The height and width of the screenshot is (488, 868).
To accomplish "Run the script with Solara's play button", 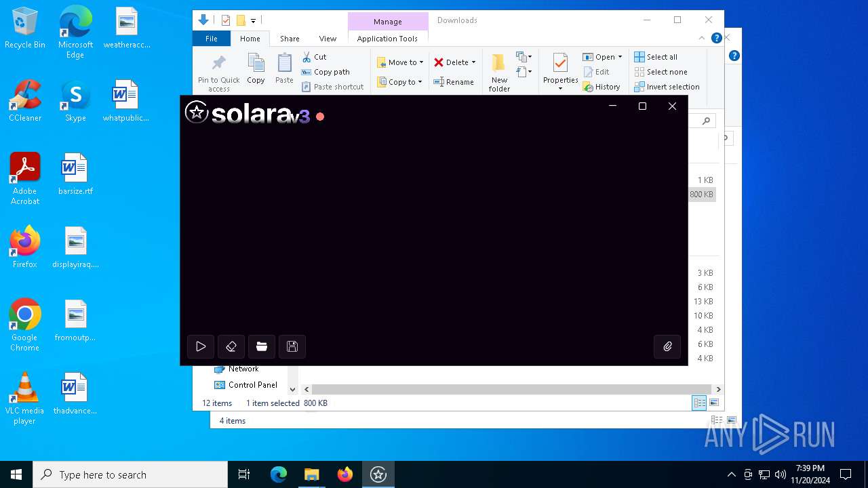I will [x=201, y=346].
